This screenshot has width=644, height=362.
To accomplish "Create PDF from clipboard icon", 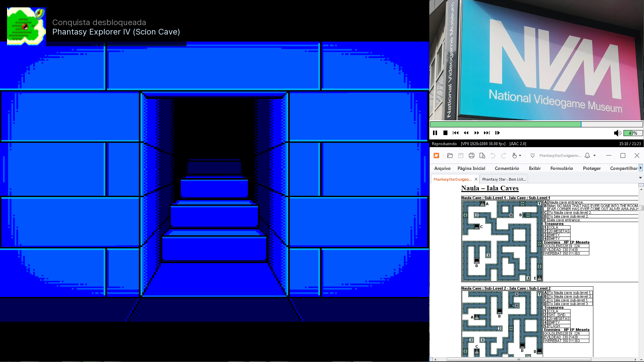I will 482,156.
